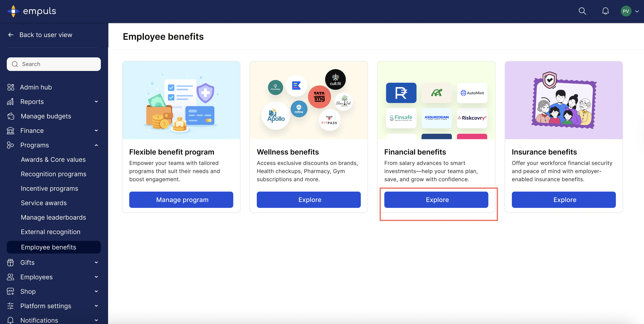Collapse the Programs section chevron
Image resolution: width=644 pixels, height=324 pixels.
pos(96,145)
